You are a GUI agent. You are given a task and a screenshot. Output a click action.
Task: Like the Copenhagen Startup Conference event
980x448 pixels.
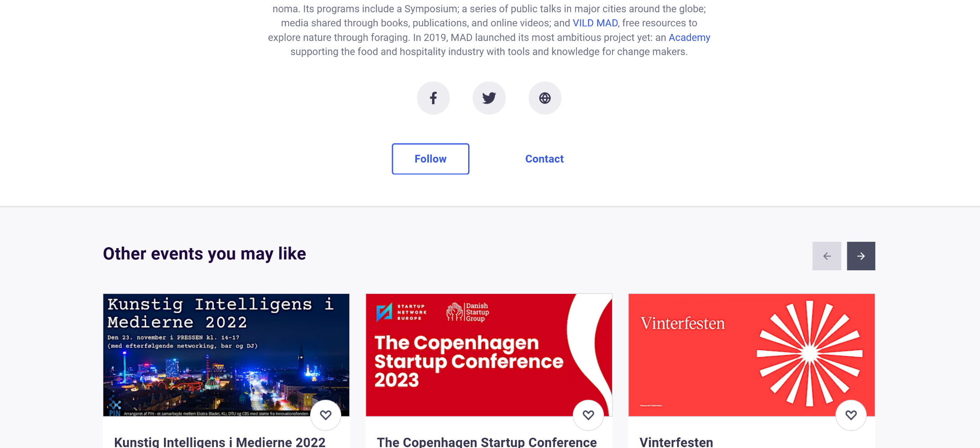pos(588,415)
